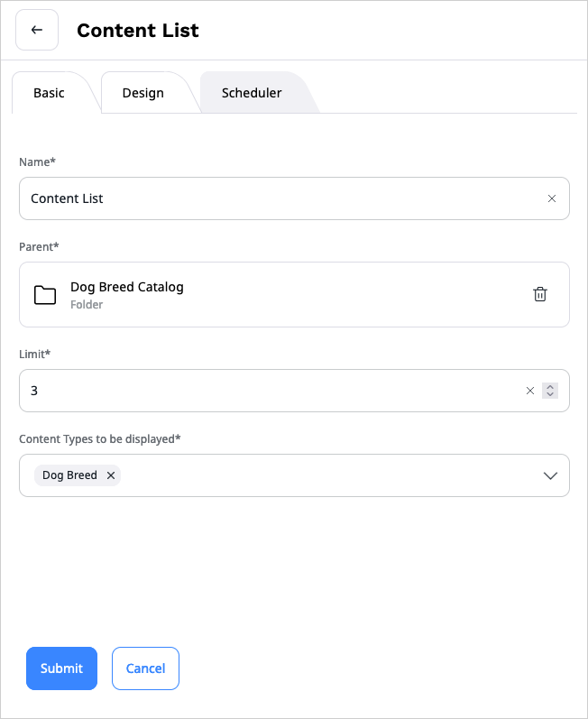This screenshot has width=588, height=719.
Task: Clear the Name field with X icon
Action: [x=551, y=198]
